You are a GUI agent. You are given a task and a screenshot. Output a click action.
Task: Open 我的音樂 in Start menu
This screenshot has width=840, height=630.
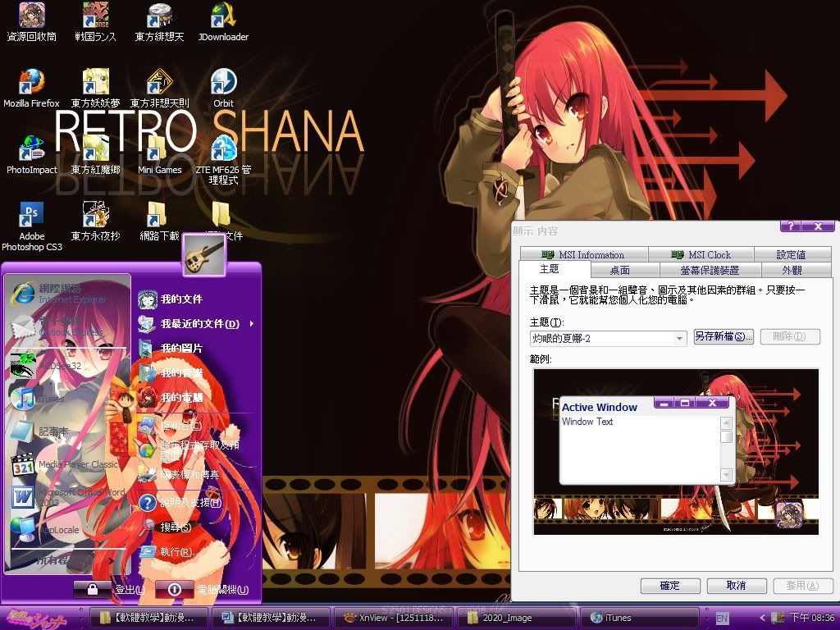tap(195, 373)
